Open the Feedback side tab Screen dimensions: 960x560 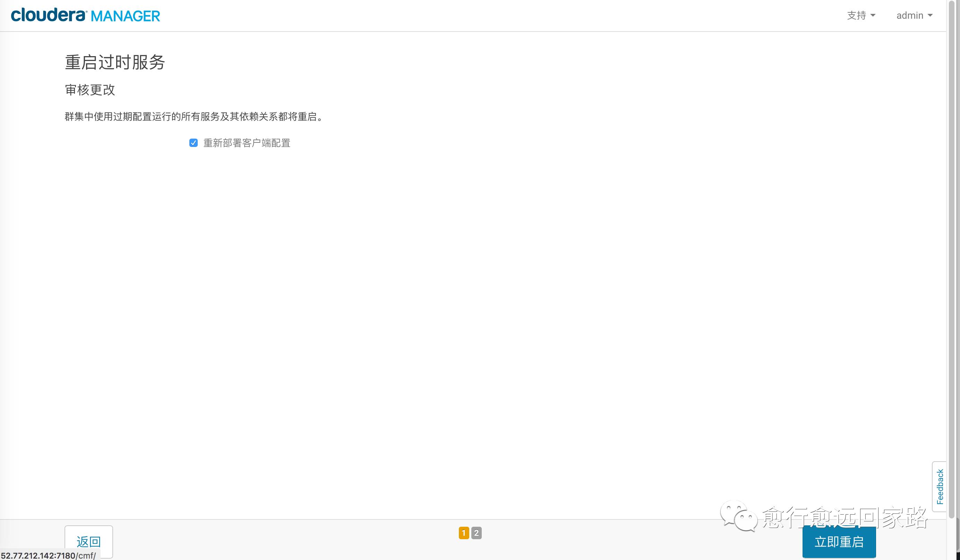click(x=940, y=487)
